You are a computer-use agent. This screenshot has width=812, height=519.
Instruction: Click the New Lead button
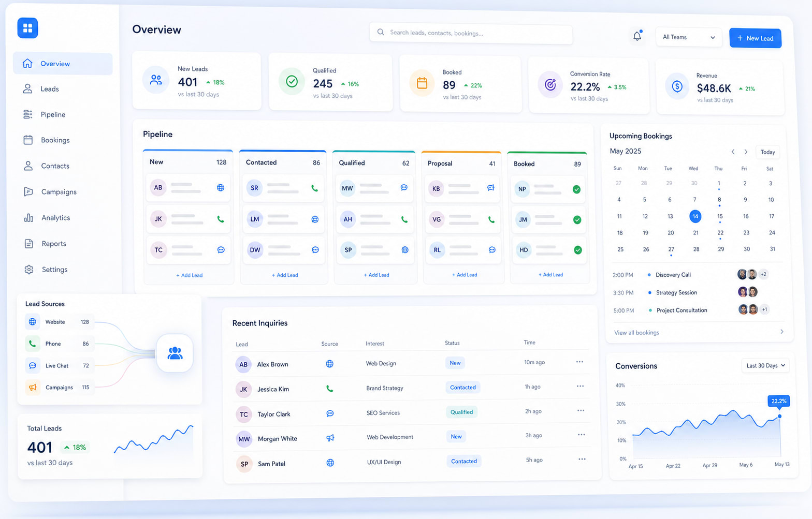click(755, 38)
